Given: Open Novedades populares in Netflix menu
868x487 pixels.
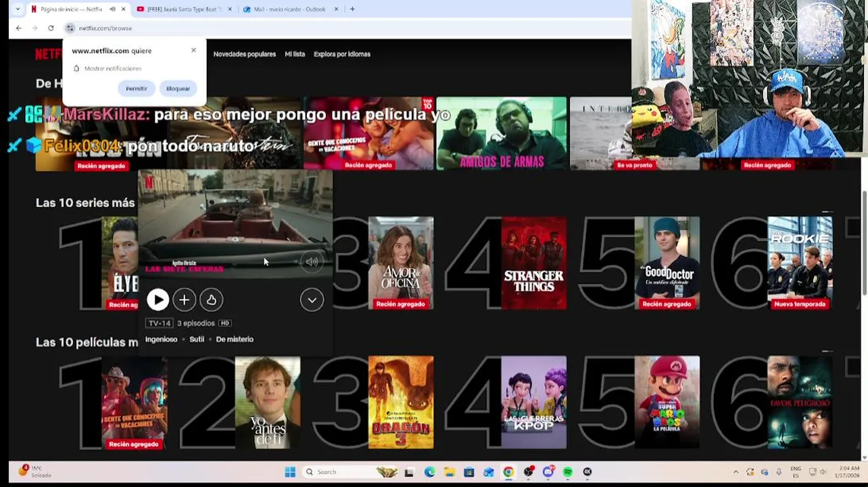Looking at the screenshot, I should 245,54.
